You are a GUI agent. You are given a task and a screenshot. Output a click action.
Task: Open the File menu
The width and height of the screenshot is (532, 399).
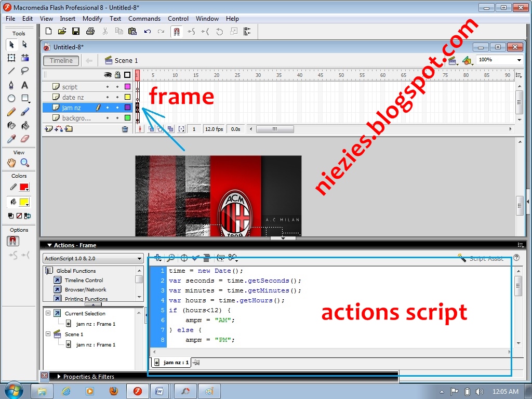coord(10,19)
